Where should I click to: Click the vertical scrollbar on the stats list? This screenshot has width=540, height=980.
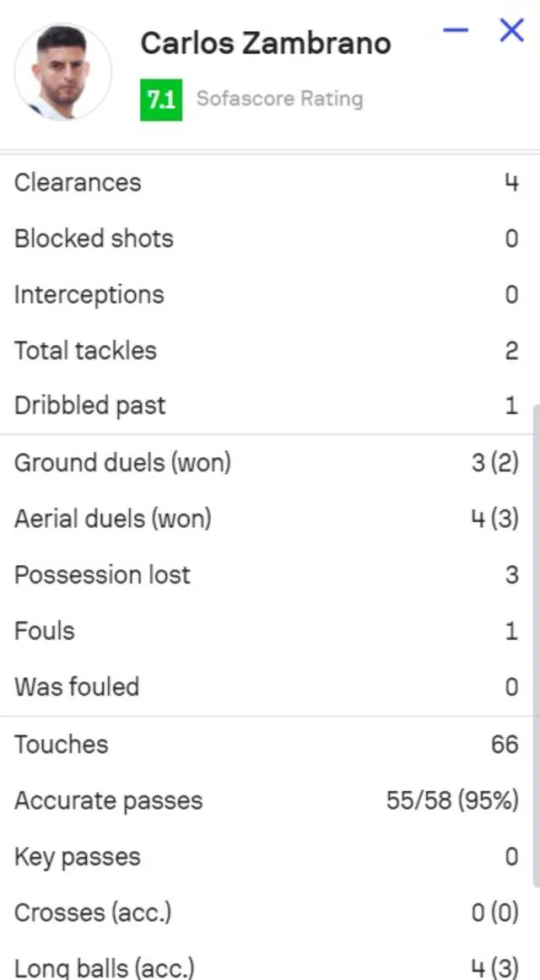pos(535,641)
